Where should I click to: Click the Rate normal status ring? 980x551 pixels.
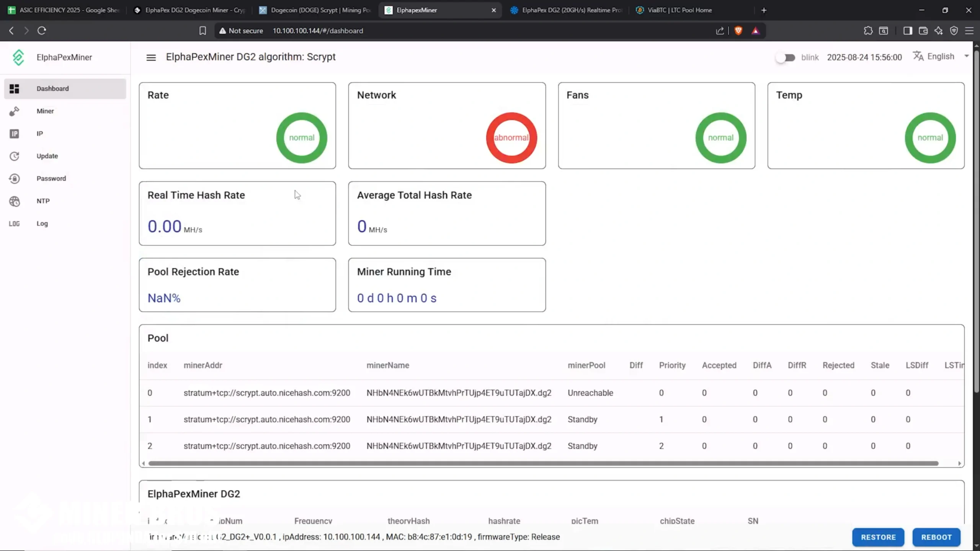302,138
